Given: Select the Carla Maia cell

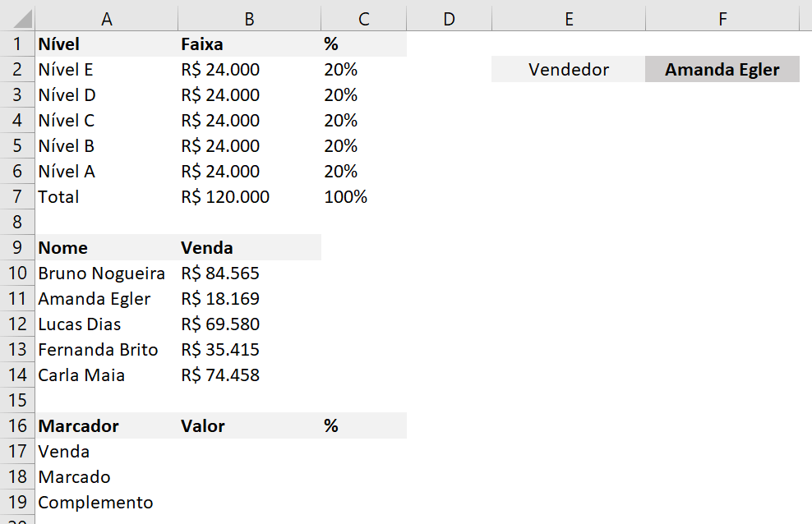Looking at the screenshot, I should point(106,375).
